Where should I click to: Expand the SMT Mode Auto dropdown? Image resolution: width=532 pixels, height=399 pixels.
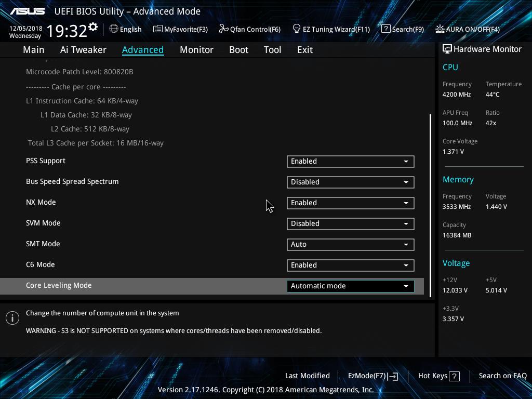351,244
